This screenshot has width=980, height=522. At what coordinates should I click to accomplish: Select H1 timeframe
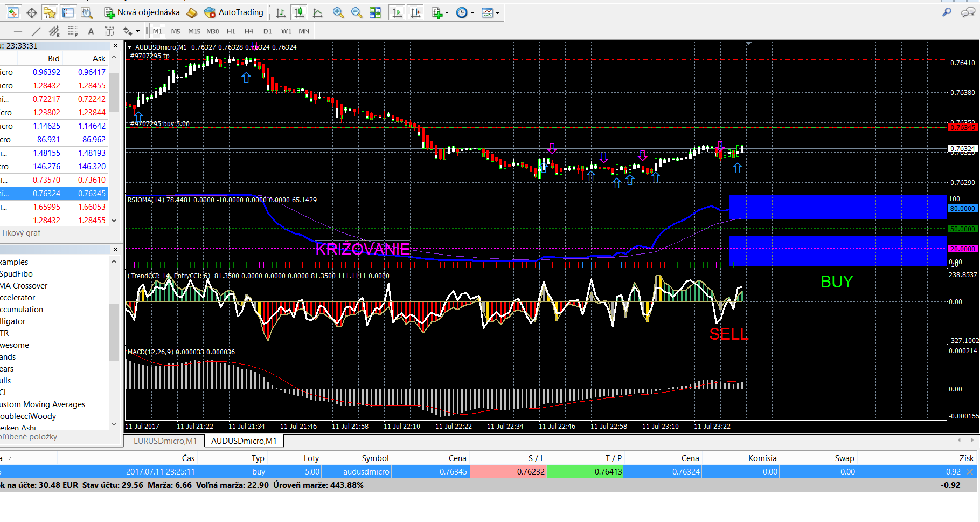click(x=231, y=31)
